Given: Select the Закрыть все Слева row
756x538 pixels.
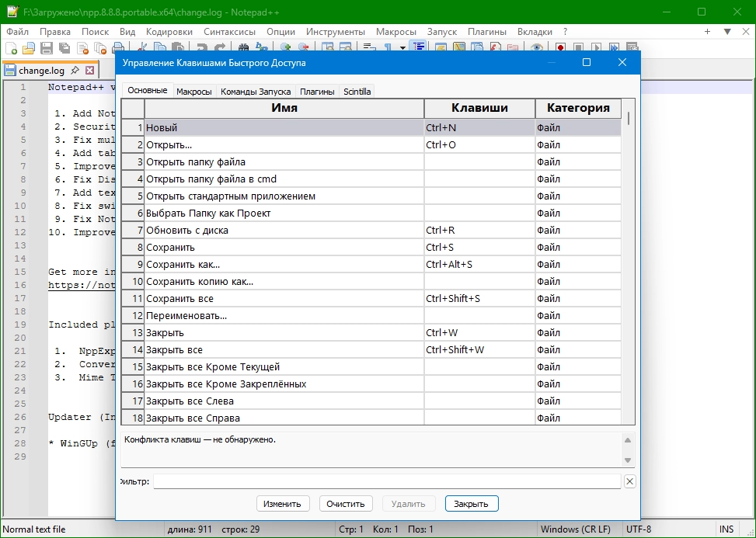Looking at the screenshot, I should click(371, 401).
